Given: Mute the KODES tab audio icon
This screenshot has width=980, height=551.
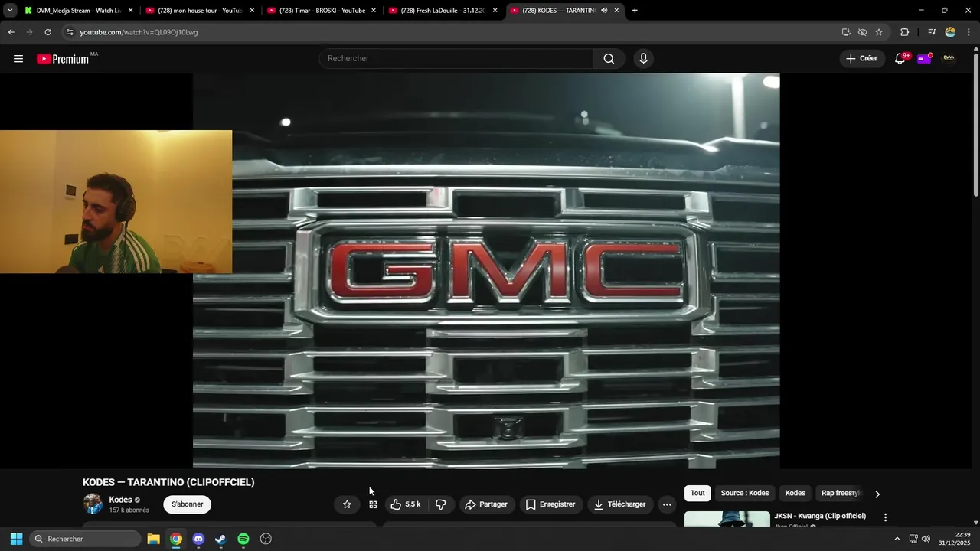Looking at the screenshot, I should [x=604, y=11].
